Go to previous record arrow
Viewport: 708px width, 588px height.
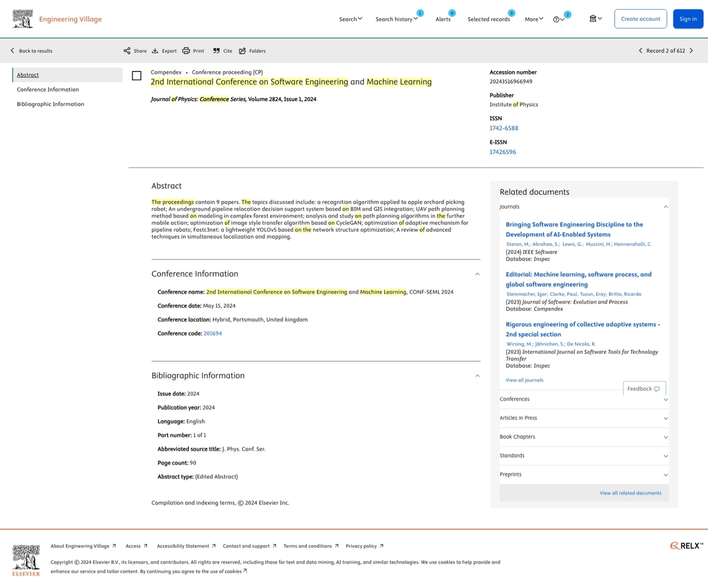point(640,51)
